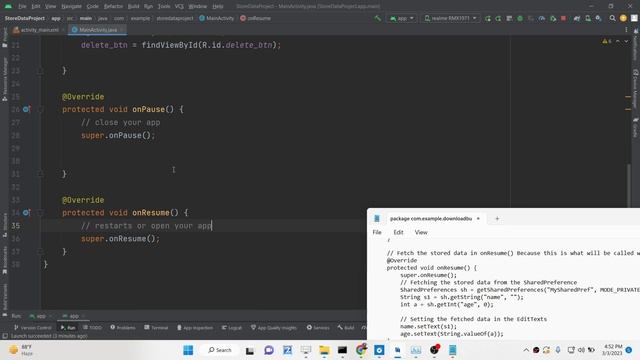The height and width of the screenshot is (360, 640).
Task: Click the Windows Start button
Action: [188, 350]
